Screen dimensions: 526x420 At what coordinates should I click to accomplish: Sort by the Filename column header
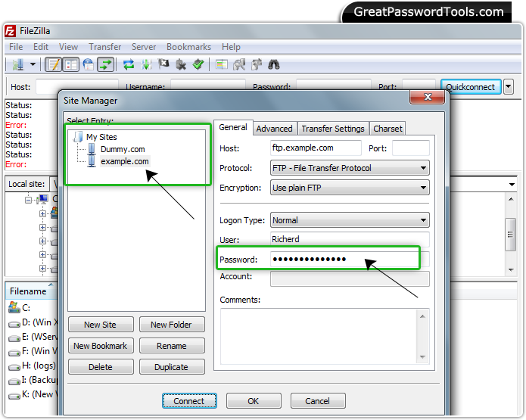click(31, 291)
